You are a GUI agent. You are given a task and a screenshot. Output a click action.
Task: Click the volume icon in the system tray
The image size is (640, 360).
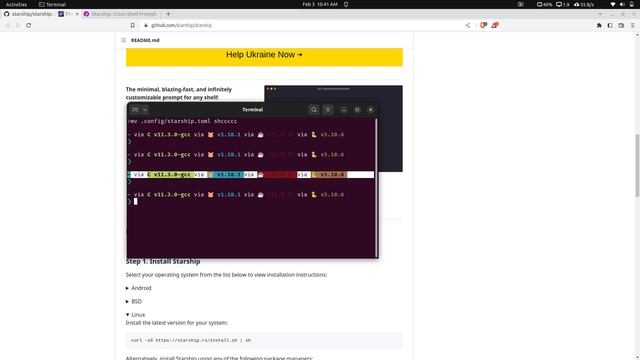tap(622, 4)
